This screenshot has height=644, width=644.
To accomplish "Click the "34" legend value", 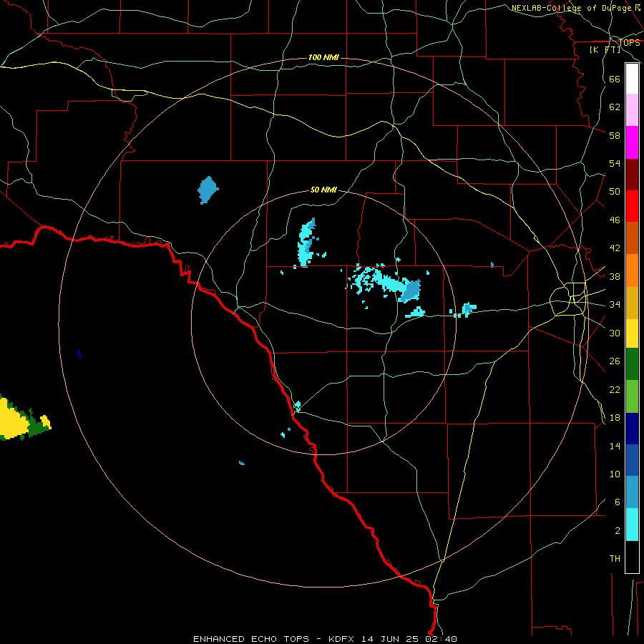I will [615, 305].
